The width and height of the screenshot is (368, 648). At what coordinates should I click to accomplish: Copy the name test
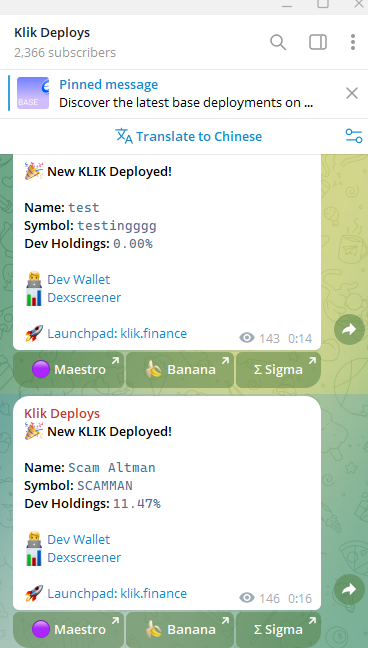tap(84, 207)
